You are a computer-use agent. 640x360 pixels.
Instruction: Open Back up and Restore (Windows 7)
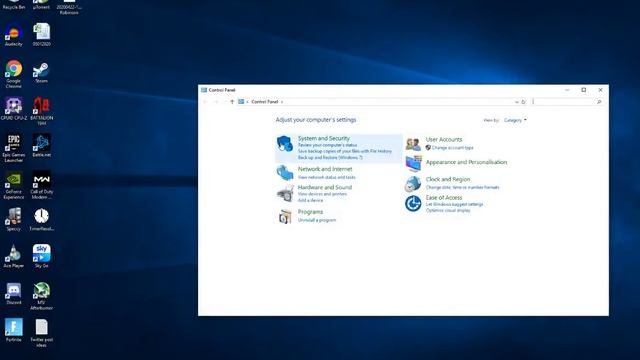point(330,157)
